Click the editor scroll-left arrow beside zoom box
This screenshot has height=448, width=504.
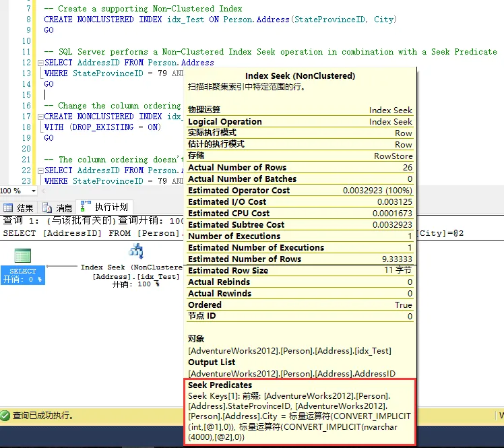point(44,191)
